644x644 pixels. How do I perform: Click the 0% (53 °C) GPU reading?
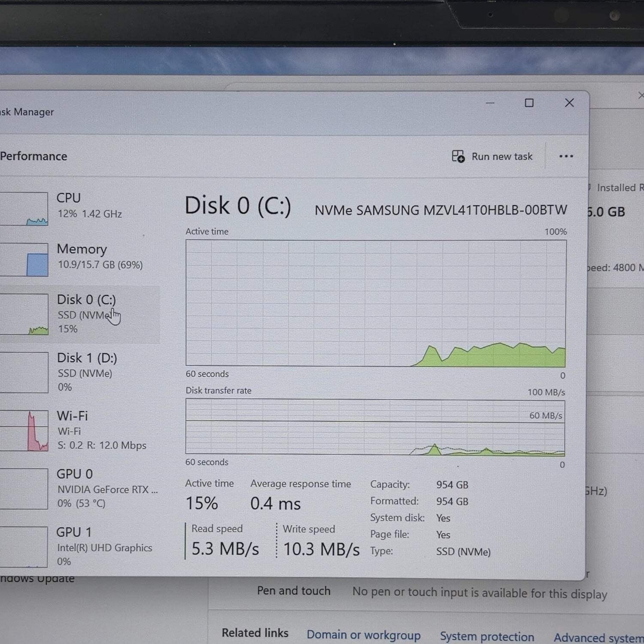(x=81, y=503)
